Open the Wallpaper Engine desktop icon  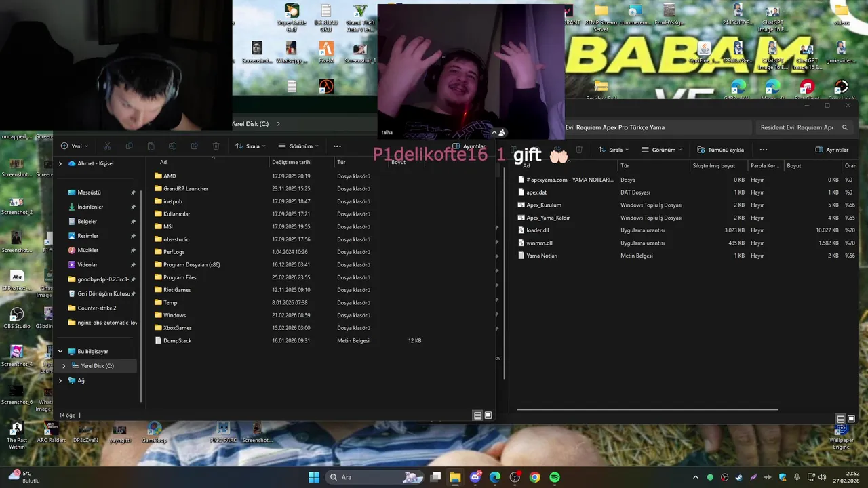click(842, 436)
